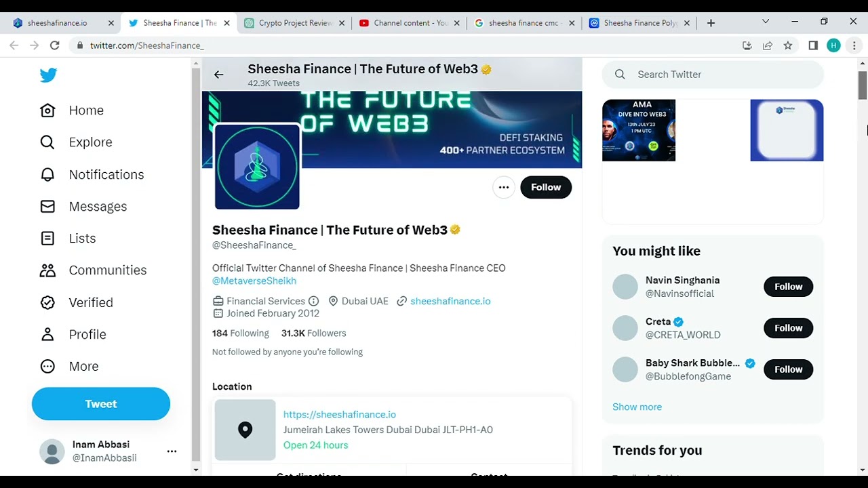
Task: Go back with the profile back arrow
Action: click(x=218, y=75)
